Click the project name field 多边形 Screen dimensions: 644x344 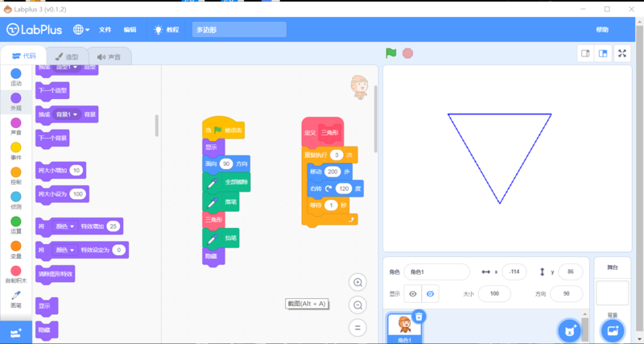(x=239, y=30)
